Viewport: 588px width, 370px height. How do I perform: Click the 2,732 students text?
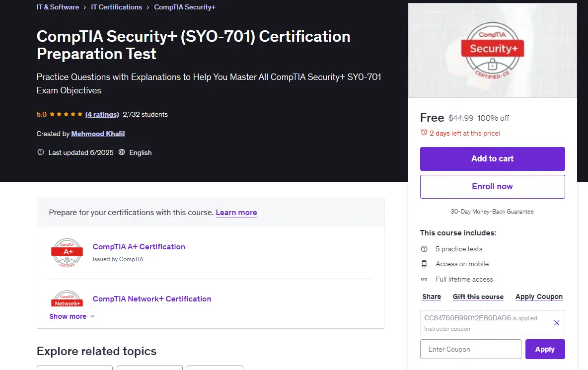point(145,114)
